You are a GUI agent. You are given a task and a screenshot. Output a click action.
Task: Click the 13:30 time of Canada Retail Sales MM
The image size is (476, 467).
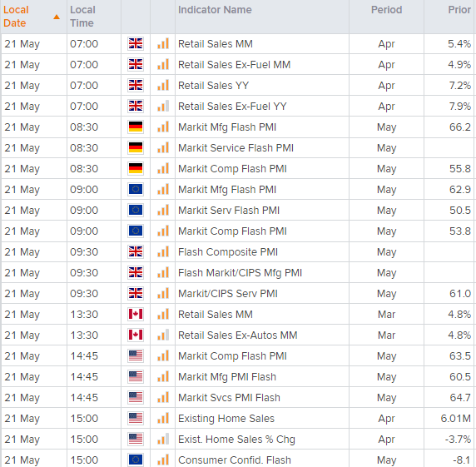(84, 315)
